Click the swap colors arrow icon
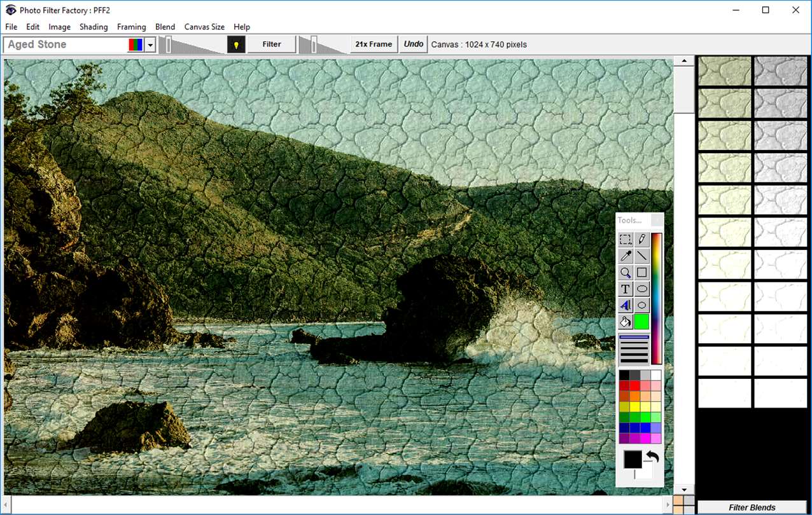812x515 pixels. 652,456
